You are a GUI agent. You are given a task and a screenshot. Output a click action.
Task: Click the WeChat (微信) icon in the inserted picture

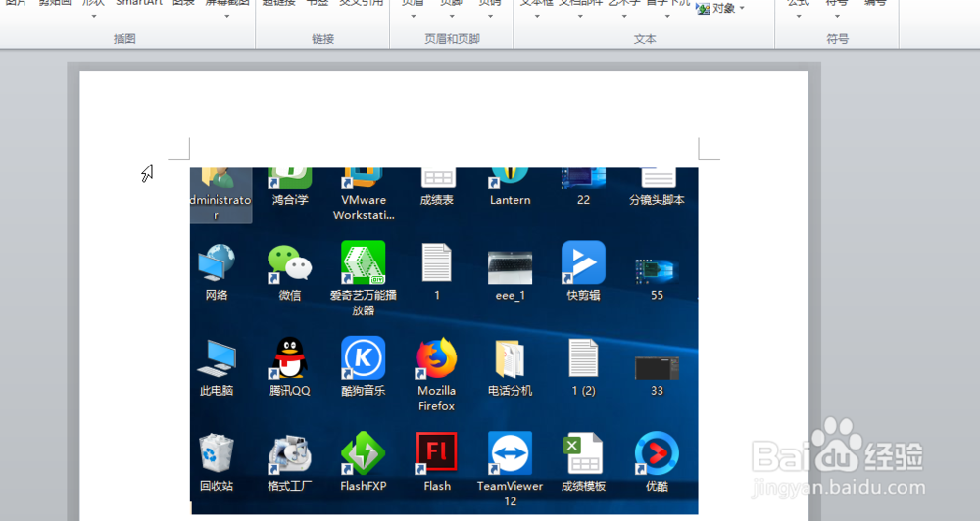click(x=289, y=263)
